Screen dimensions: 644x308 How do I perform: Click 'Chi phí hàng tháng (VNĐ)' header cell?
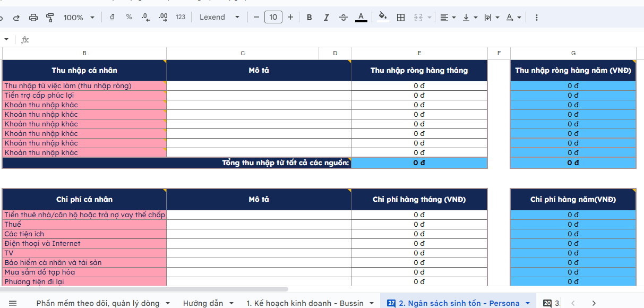coord(419,199)
